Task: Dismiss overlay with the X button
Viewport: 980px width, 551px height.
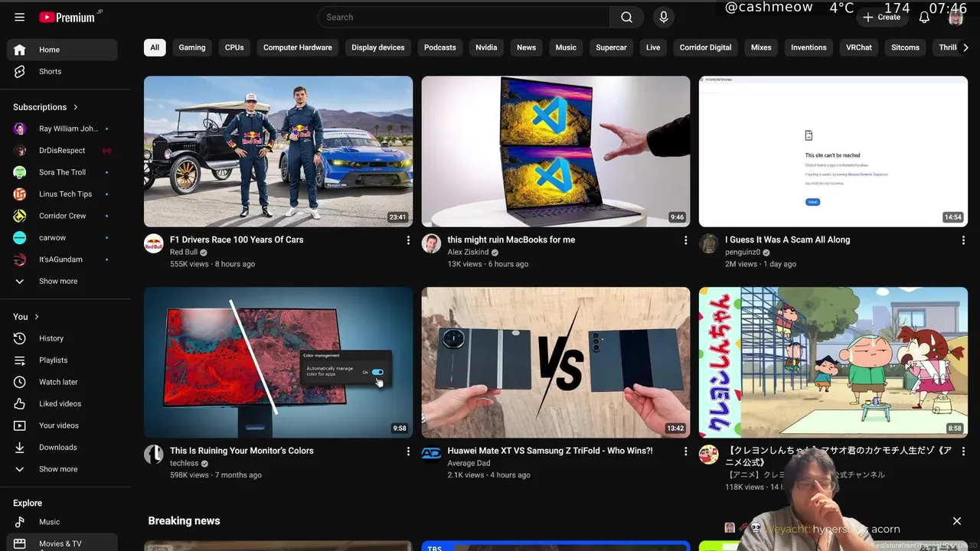Action: [x=956, y=521]
